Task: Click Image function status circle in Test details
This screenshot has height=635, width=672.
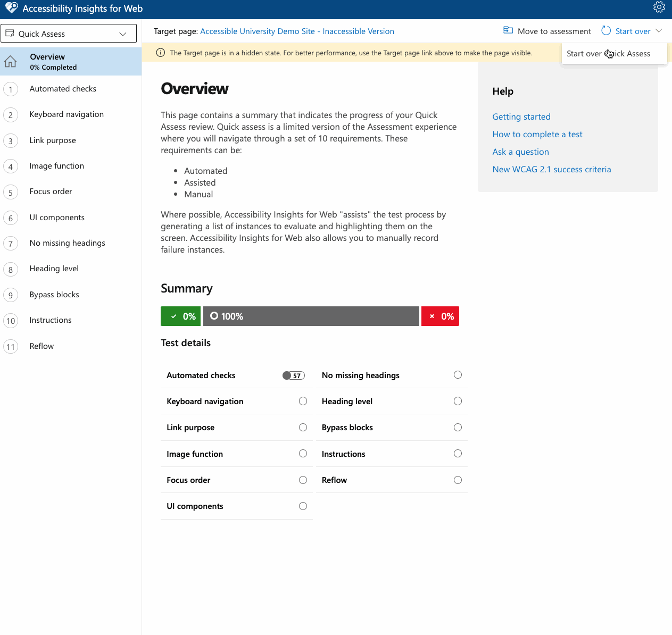Action: click(303, 454)
